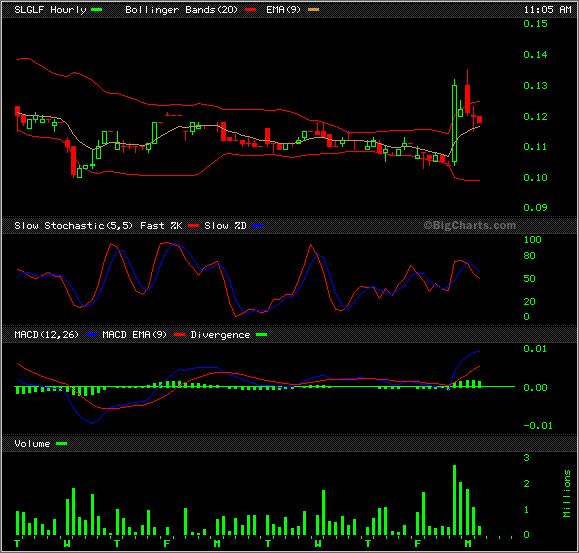579x553 pixels.
Task: Click the green Divergence legend swatch
Action: (x=261, y=334)
